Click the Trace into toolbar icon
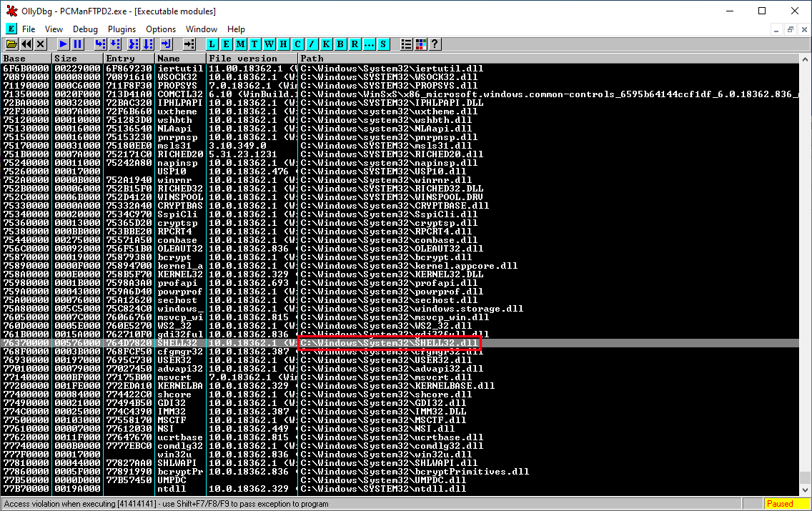 pos(134,44)
